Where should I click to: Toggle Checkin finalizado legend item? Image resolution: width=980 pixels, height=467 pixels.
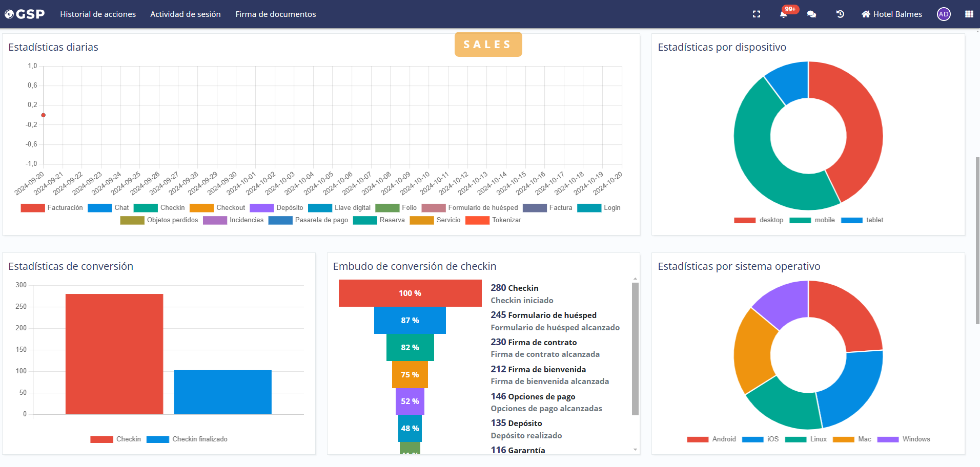pyautogui.click(x=187, y=439)
